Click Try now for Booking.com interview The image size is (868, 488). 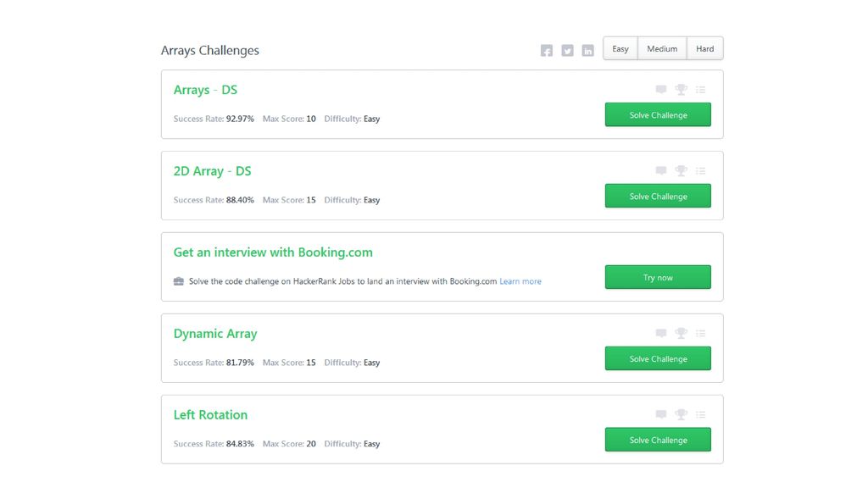coord(658,277)
